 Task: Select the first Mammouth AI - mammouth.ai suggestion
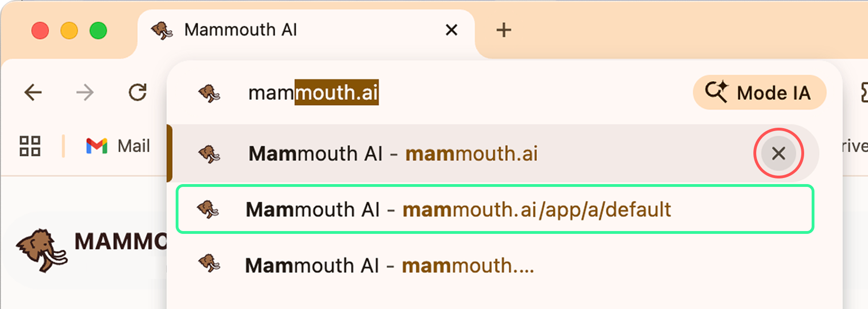pos(393,154)
